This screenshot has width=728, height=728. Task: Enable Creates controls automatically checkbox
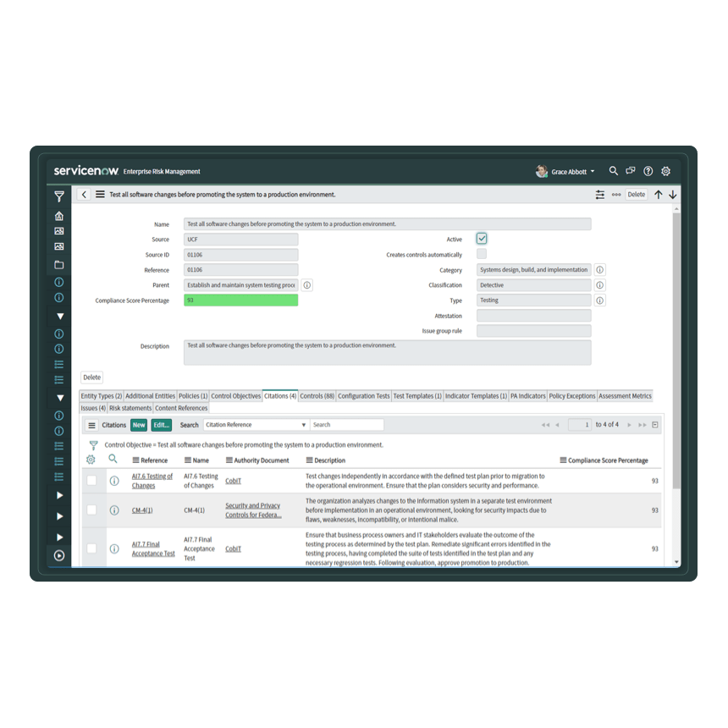tap(482, 254)
